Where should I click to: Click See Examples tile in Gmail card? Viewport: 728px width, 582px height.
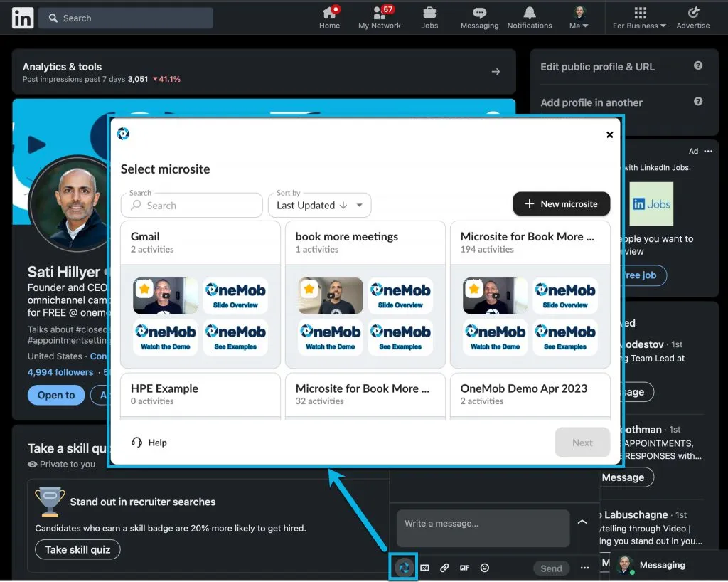point(235,337)
